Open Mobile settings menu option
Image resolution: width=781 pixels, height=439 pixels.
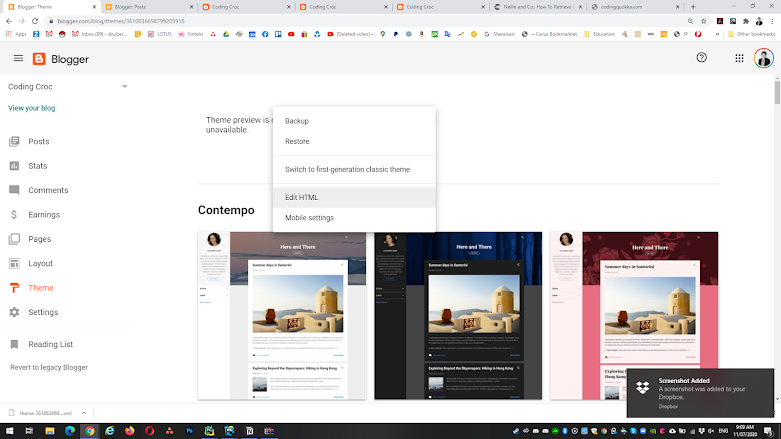354,218
